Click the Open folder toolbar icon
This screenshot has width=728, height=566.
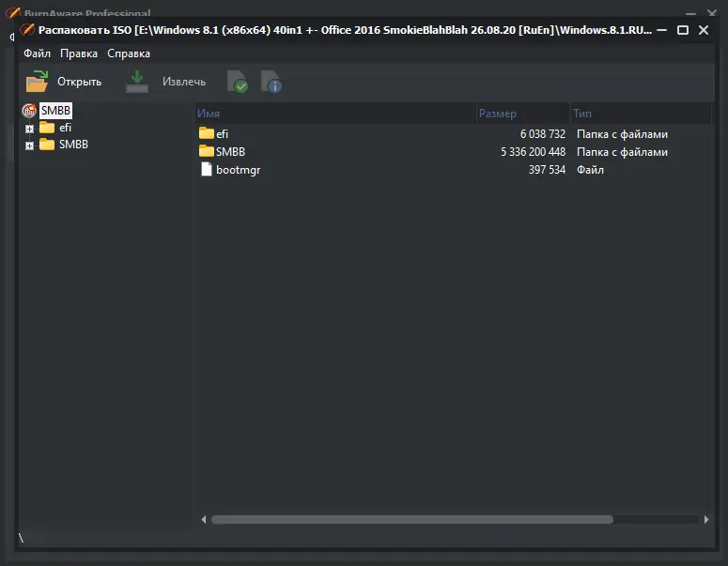click(38, 81)
